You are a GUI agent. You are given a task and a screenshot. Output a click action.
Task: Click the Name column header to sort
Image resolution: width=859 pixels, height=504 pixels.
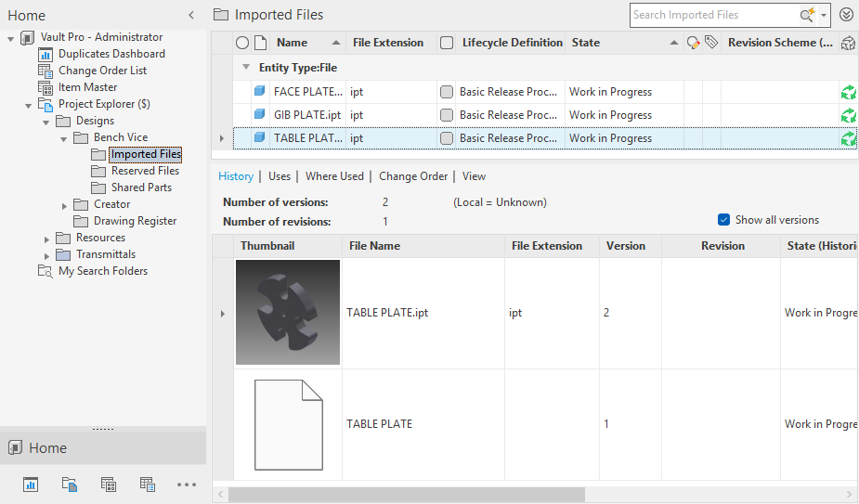293,43
